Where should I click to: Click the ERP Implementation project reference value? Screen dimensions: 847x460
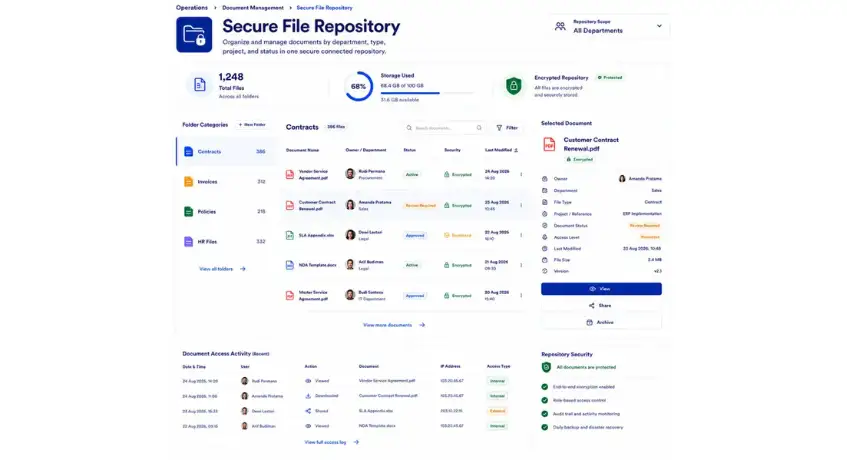pos(642,214)
